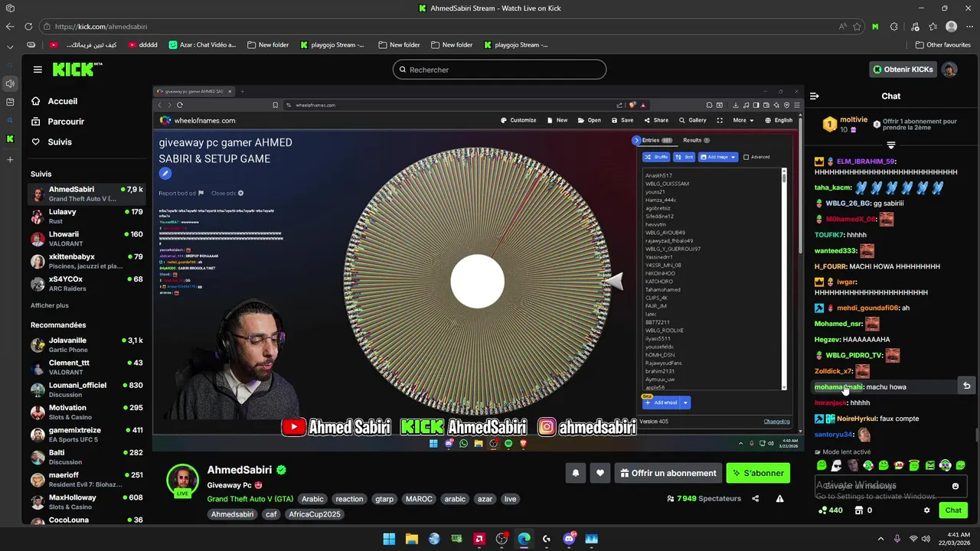Open browser extensions puzzle icon
Viewport: 980px width, 551px height.
[893, 26]
